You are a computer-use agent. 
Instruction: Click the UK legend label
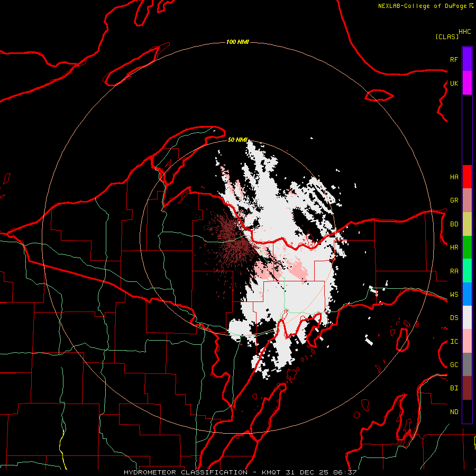454,83
